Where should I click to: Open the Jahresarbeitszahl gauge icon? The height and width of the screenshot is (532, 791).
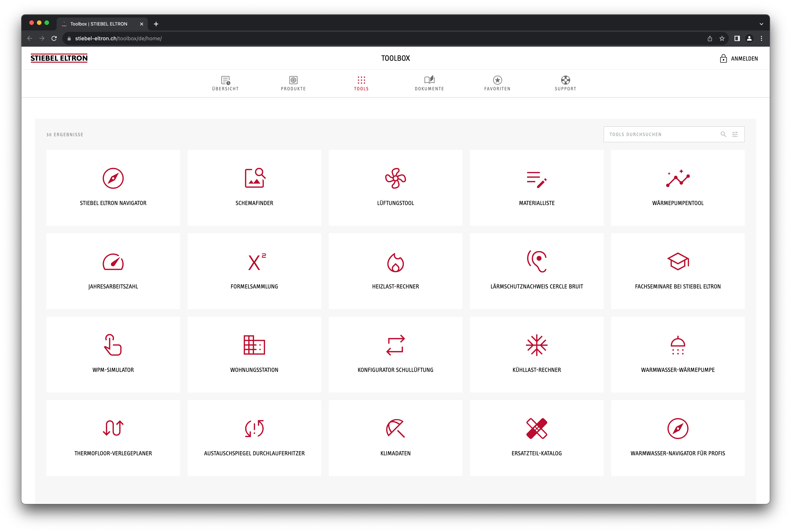(113, 261)
